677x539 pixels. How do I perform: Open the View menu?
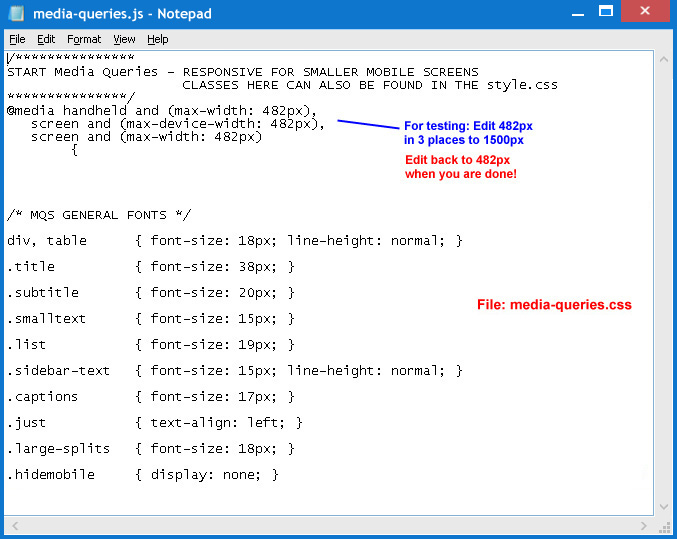coord(124,39)
